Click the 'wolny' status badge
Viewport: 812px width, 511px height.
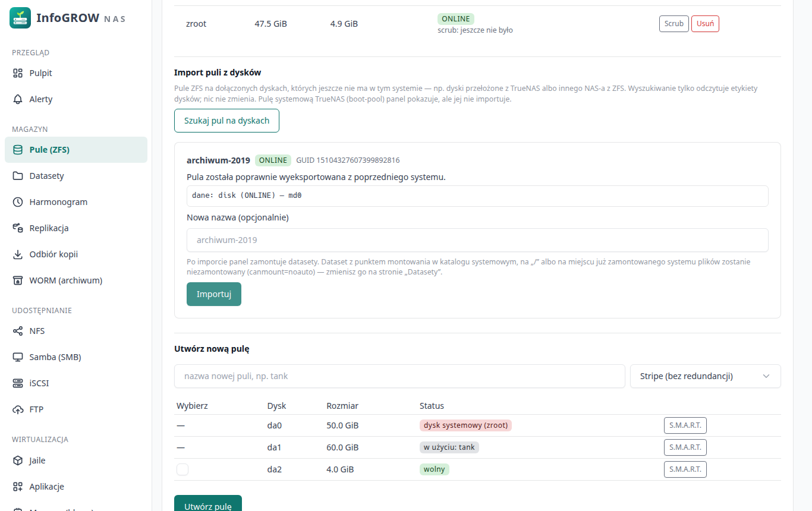[435, 469]
